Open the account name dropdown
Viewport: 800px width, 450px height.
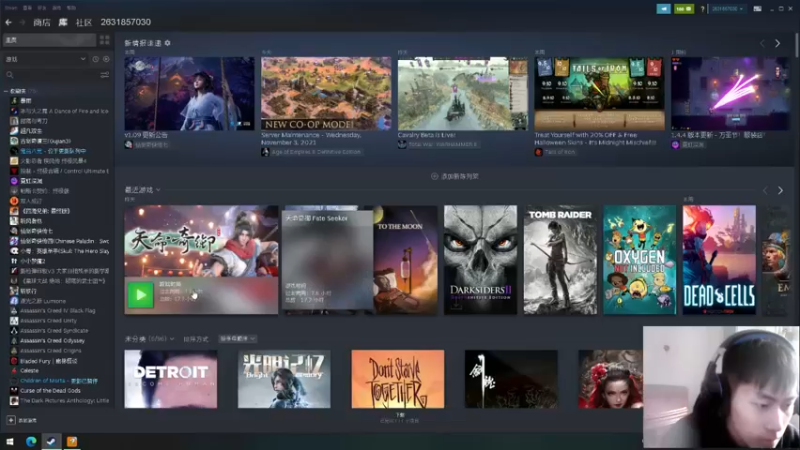coord(728,9)
